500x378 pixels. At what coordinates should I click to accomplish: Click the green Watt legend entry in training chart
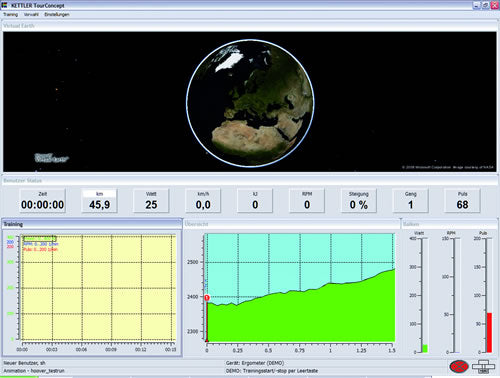(39, 239)
